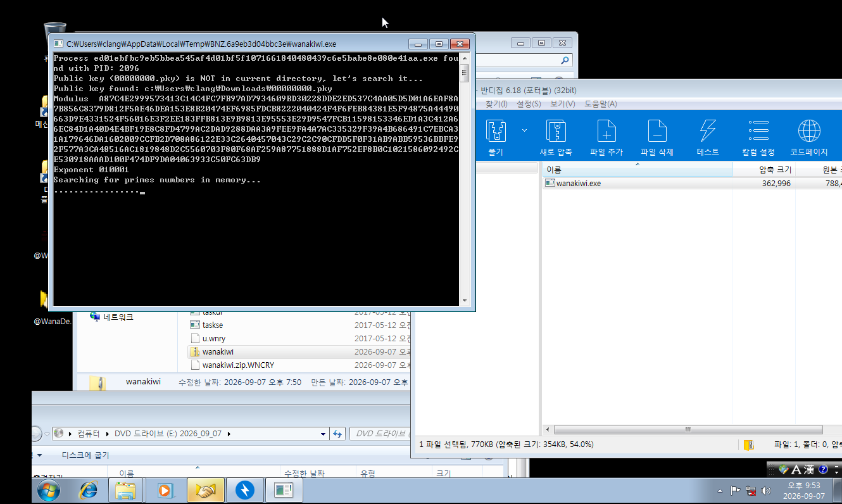Click status text '1 파일 선택됨, 770KB'

(x=457, y=444)
